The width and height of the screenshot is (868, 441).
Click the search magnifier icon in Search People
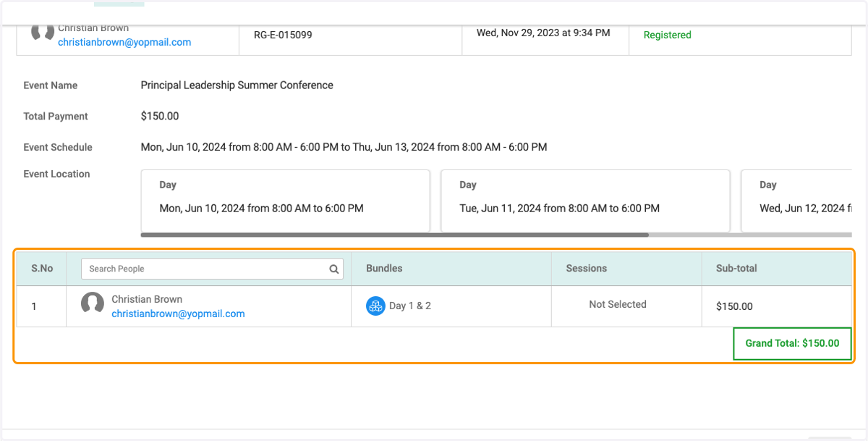click(x=334, y=269)
